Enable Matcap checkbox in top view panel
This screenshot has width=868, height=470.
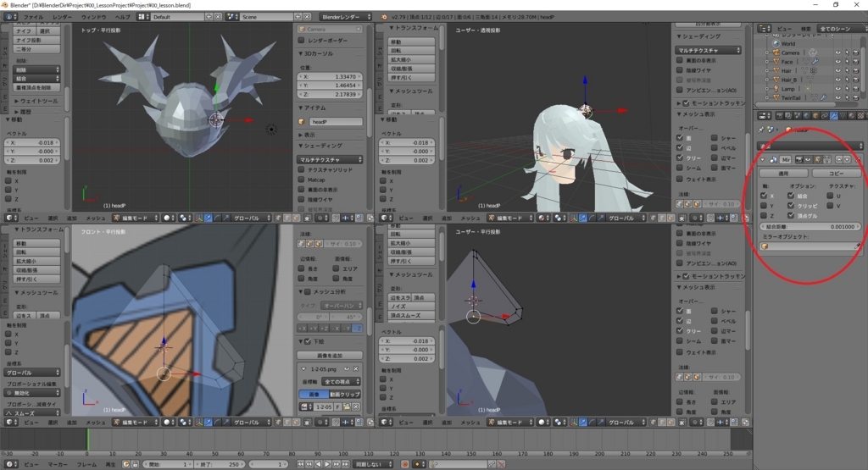click(x=302, y=180)
